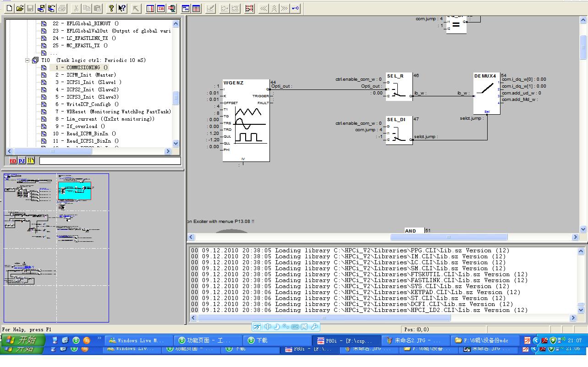Collapse the T10 task tree node
Screen dimensions: 588x367
(27, 60)
